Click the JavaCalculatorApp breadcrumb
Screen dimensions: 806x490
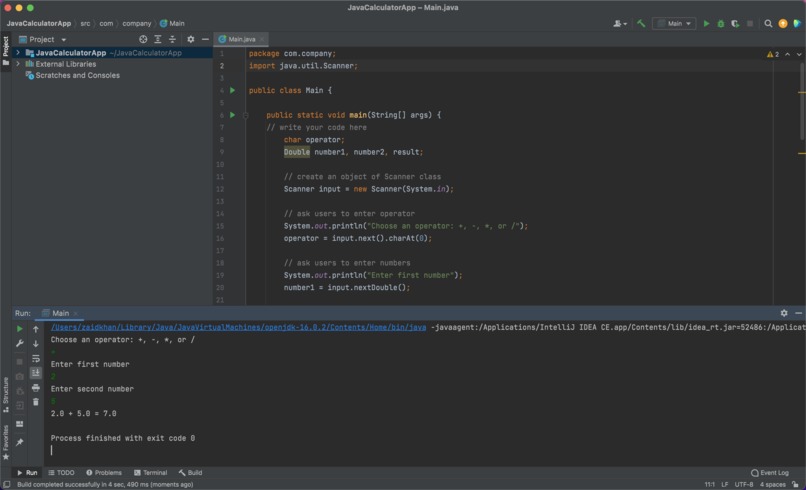pyautogui.click(x=39, y=23)
